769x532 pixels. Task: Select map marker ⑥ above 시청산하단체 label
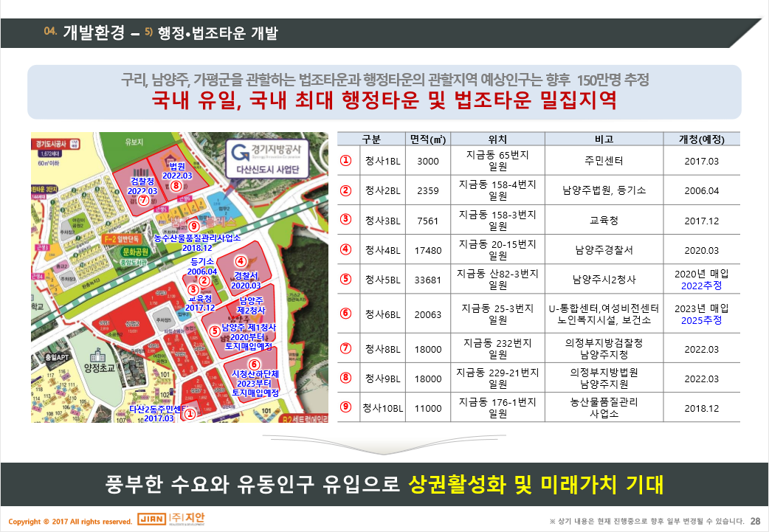tap(254, 364)
